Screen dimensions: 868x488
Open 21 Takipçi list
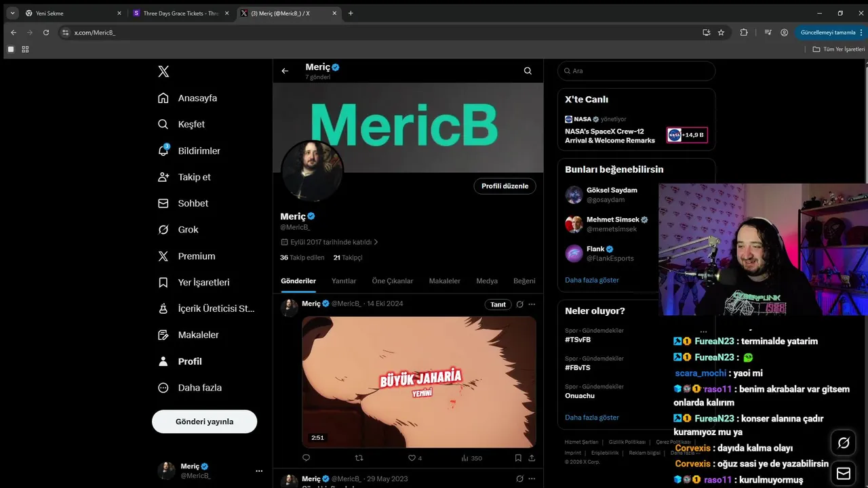pyautogui.click(x=348, y=258)
